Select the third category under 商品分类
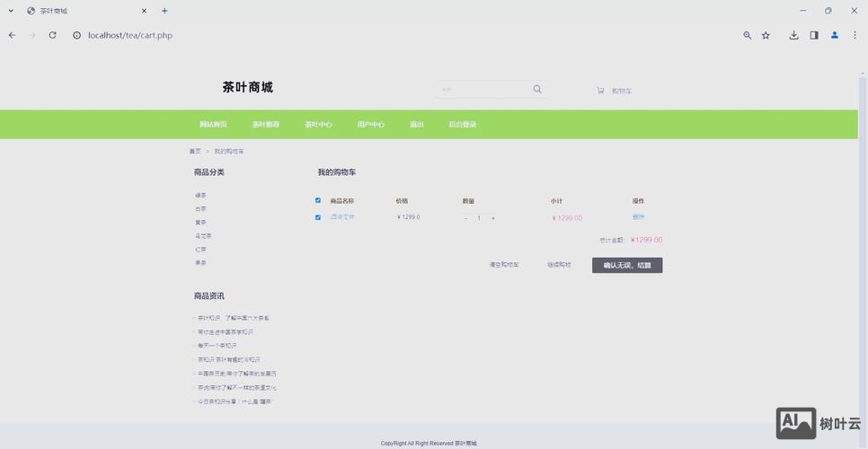This screenshot has width=868, height=449. tap(200, 223)
